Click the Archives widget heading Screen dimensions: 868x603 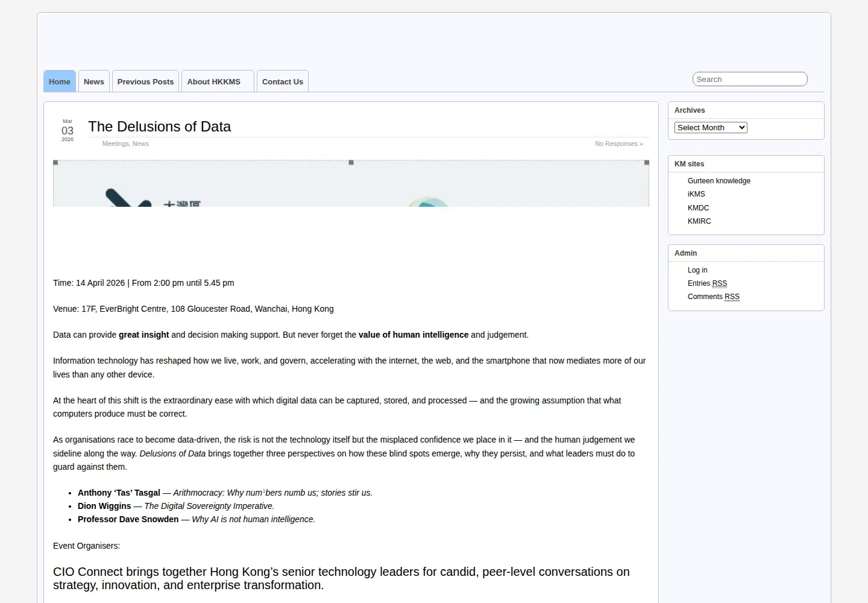point(690,110)
